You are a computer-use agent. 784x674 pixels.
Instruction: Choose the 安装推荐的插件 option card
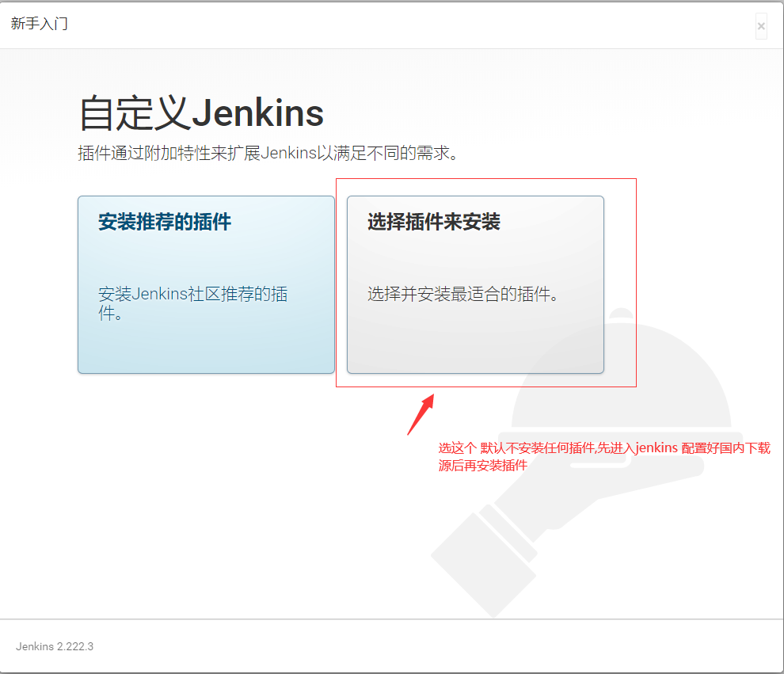click(206, 284)
